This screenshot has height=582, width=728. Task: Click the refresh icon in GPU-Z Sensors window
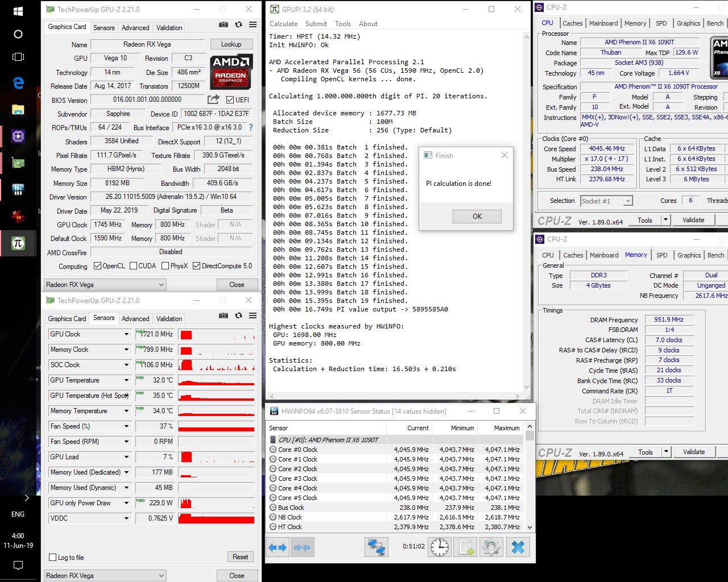[238, 316]
